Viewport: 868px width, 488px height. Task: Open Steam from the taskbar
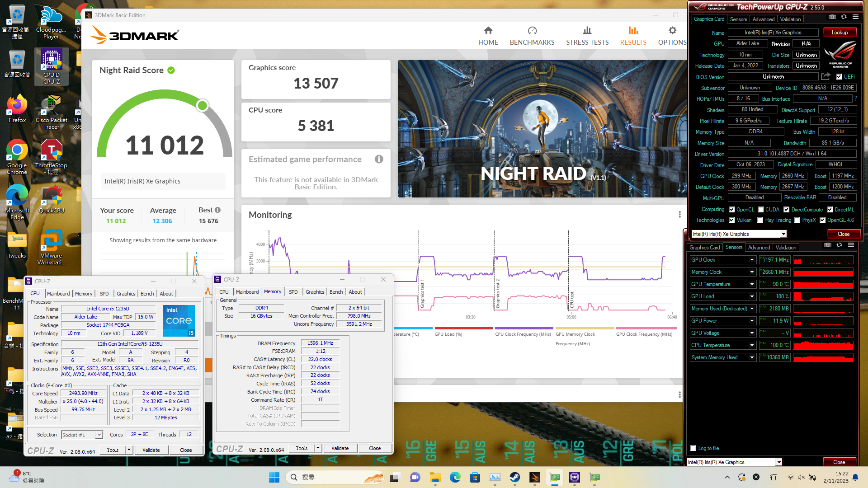click(x=514, y=477)
